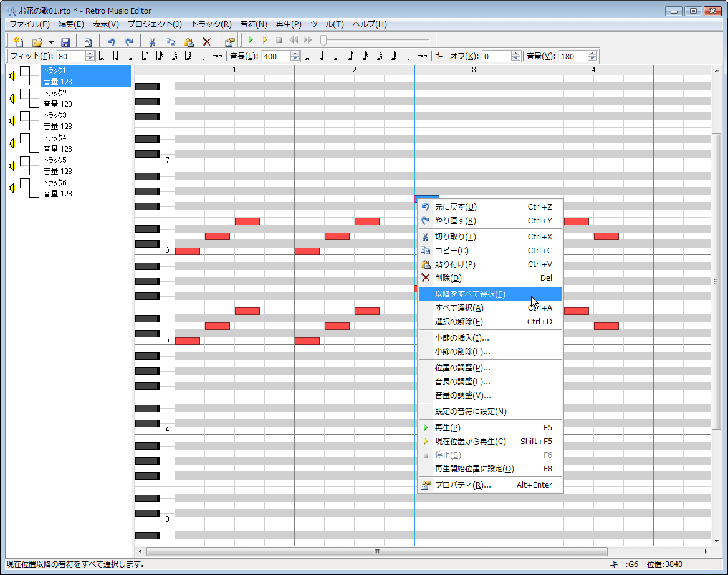Open properties from the toolbar icon
Viewport: 728px width, 575px height.
point(229,42)
